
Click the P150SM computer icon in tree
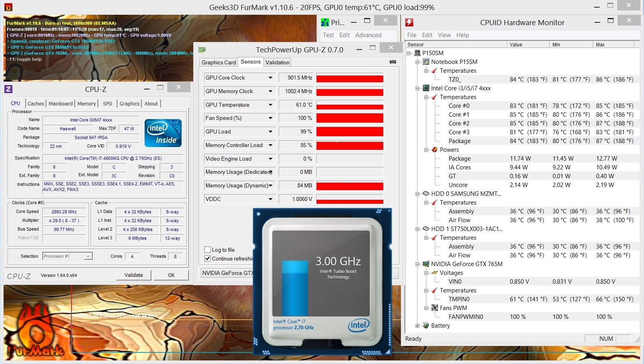point(417,53)
